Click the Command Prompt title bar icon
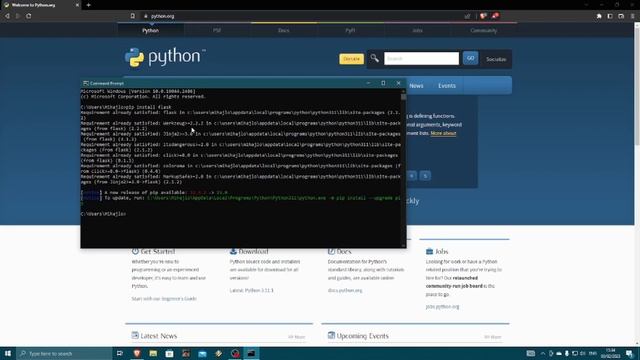The width and height of the screenshot is (640, 360). click(x=86, y=83)
